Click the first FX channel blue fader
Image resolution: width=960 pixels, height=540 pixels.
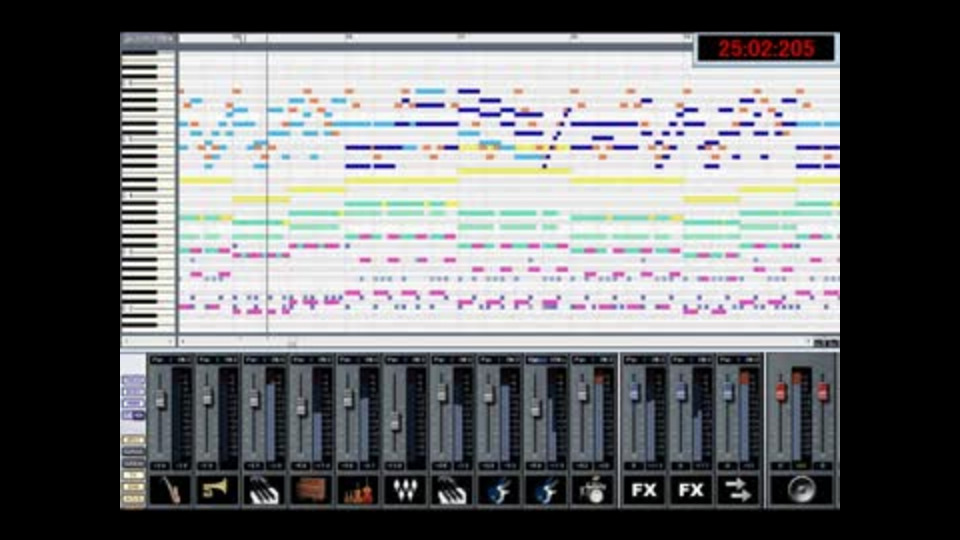point(634,392)
